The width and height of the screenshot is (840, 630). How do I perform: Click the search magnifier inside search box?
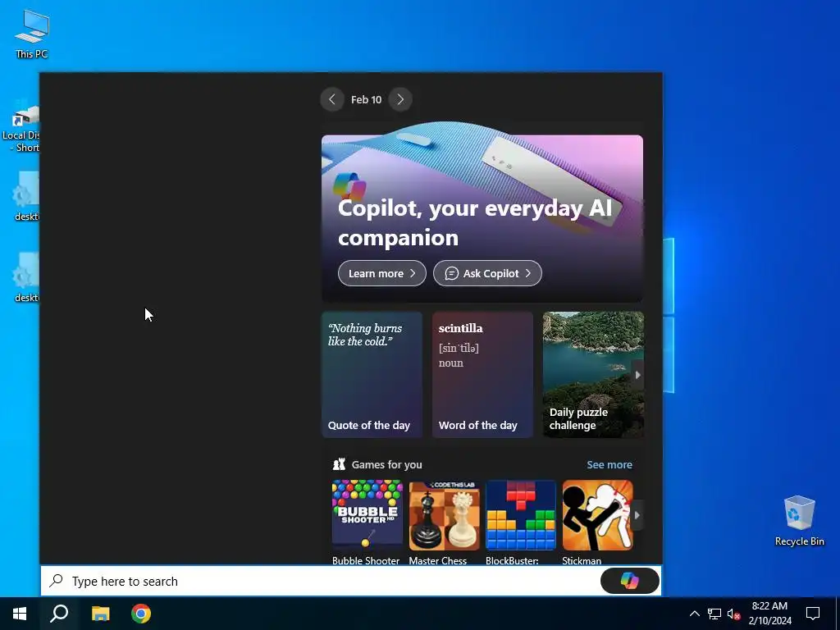(x=57, y=581)
